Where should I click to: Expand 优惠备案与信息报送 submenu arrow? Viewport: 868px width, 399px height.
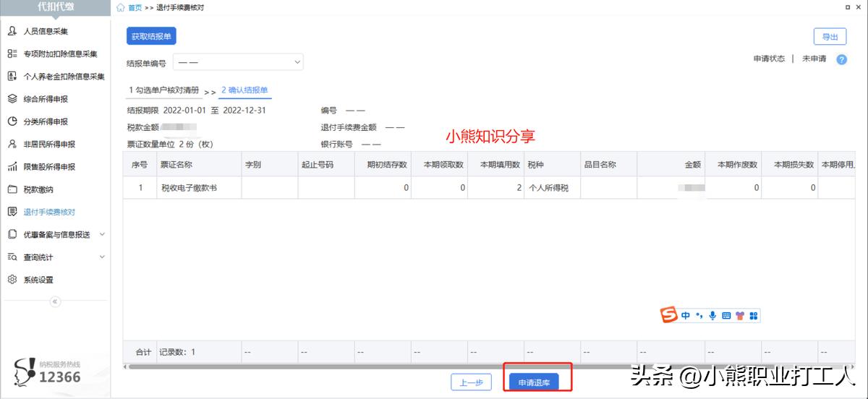(x=102, y=234)
